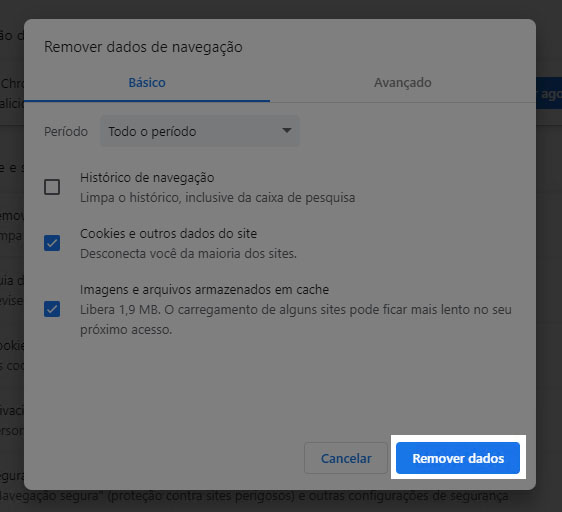The image size is (562, 512).
Task: Click the Imagens e arquivos armazenados label
Action: pos(204,290)
